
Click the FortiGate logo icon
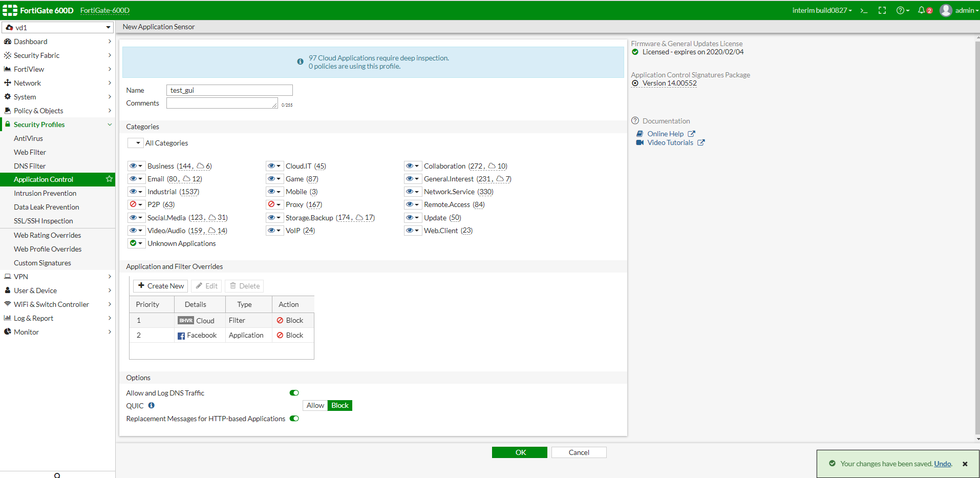(10, 10)
